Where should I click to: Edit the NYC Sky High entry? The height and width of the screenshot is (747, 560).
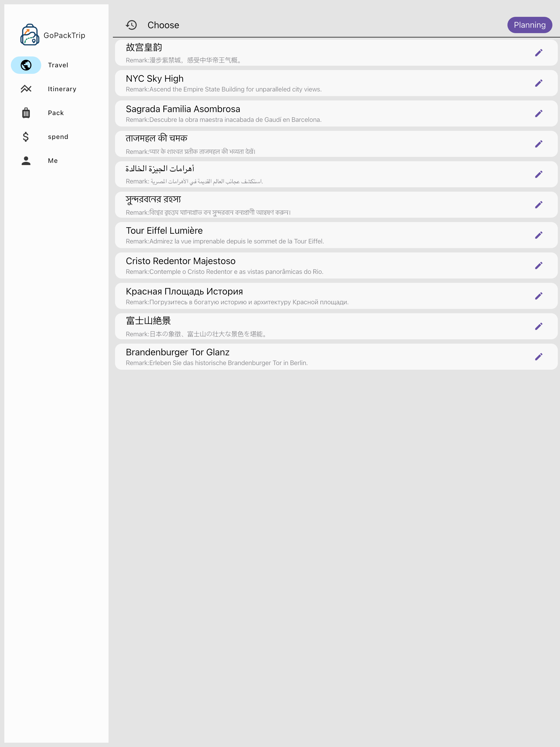tap(538, 83)
